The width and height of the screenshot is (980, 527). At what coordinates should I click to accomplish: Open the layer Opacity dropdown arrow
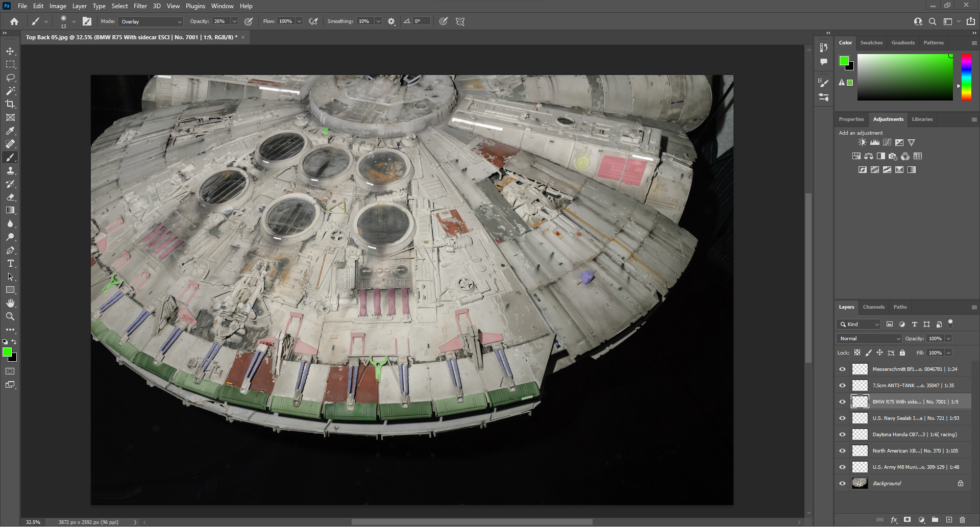pyautogui.click(x=948, y=338)
